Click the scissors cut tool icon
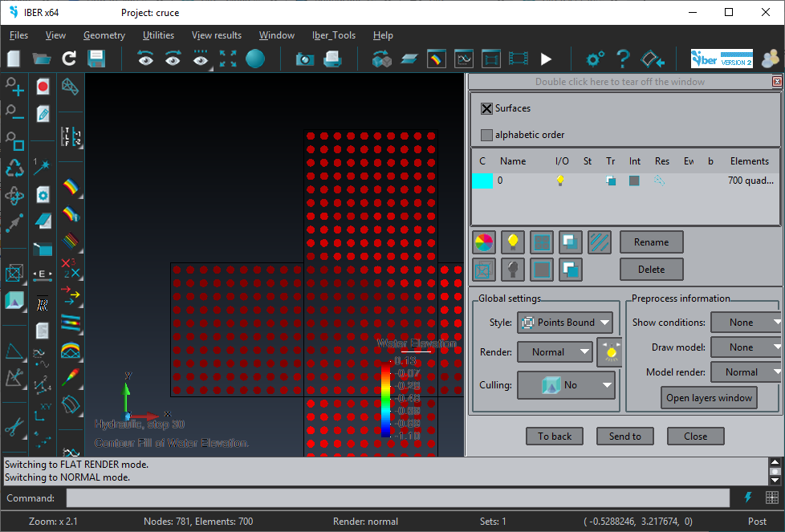 14,427
